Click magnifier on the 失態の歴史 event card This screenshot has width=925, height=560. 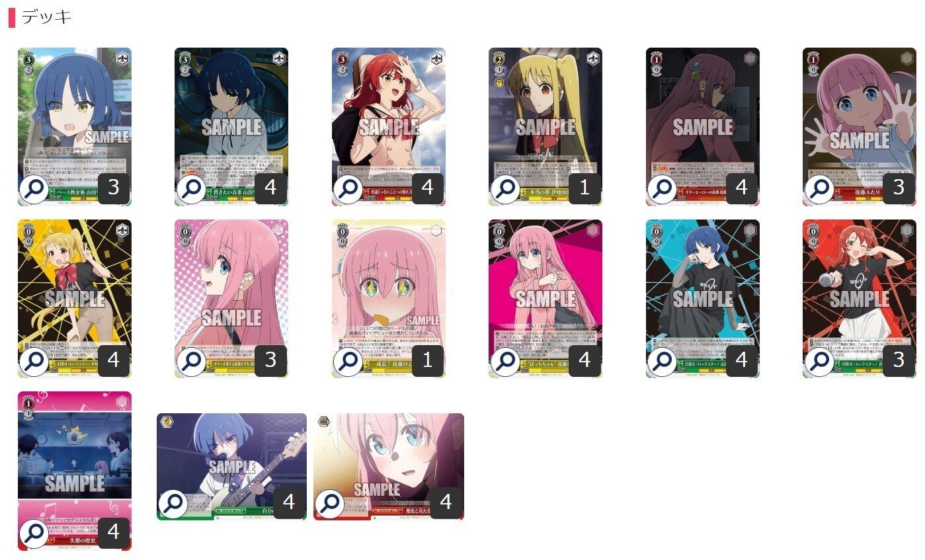34,534
